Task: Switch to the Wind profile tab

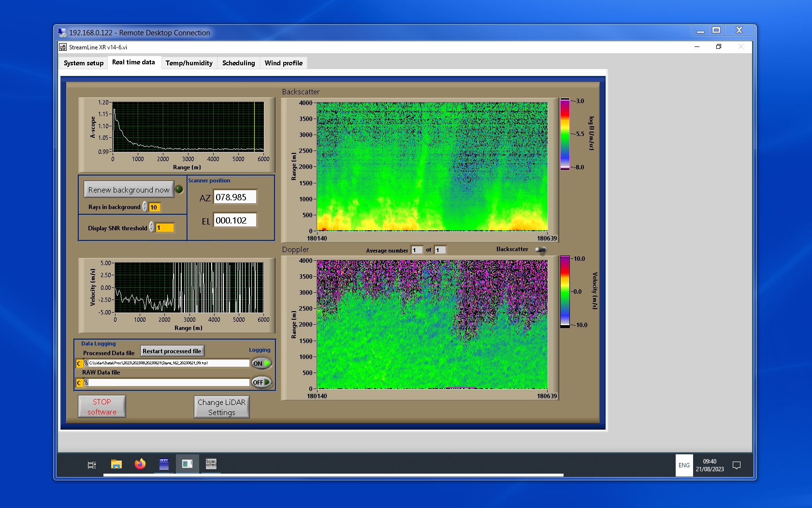Action: coord(283,63)
